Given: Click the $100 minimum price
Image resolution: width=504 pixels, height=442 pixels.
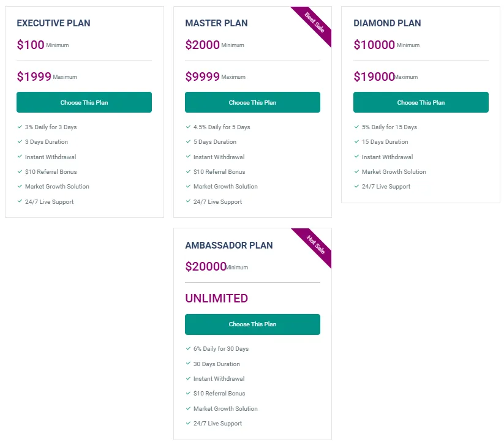Looking at the screenshot, I should 31,45.
